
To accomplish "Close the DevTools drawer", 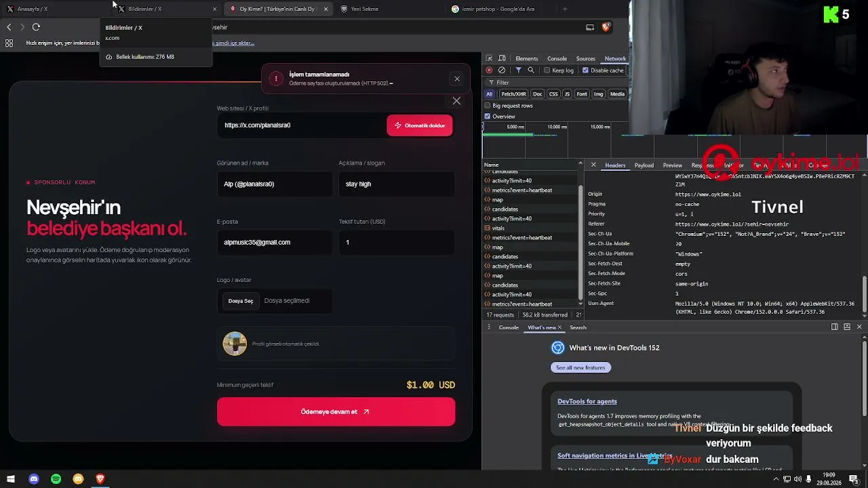I will [x=859, y=327].
